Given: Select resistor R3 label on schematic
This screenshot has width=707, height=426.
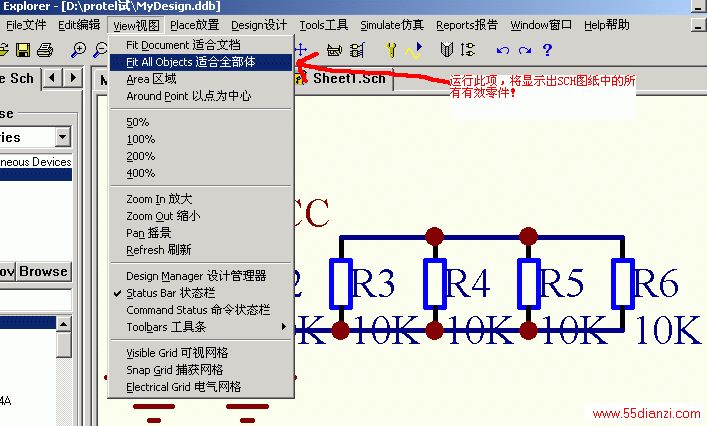Looking at the screenshot, I should click(x=373, y=284).
